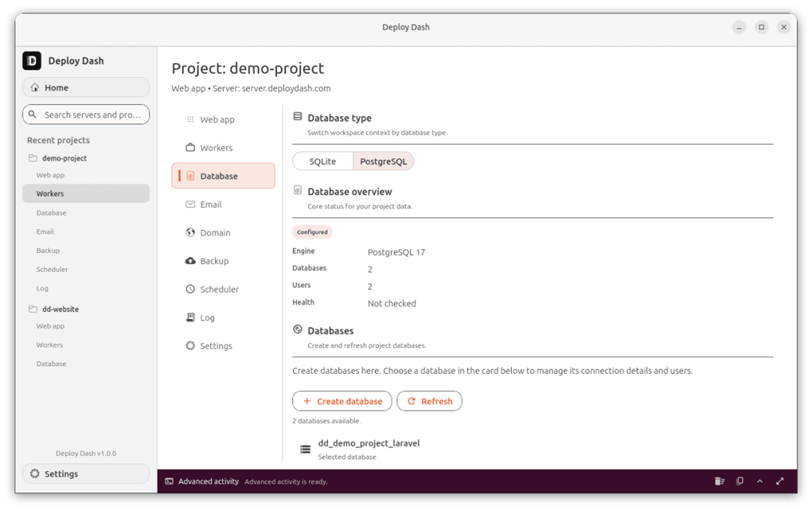812x510 pixels.
Task: Open the Web app tab in project menu
Action: (223, 119)
